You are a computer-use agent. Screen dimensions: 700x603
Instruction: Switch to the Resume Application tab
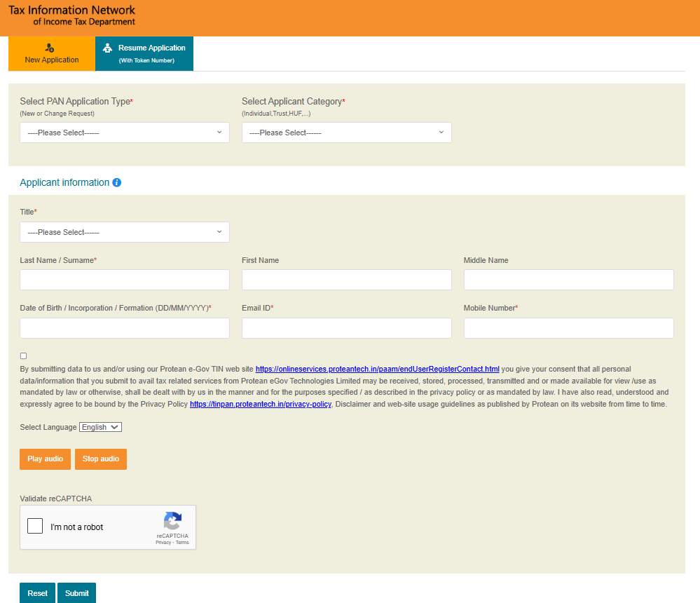[144, 53]
